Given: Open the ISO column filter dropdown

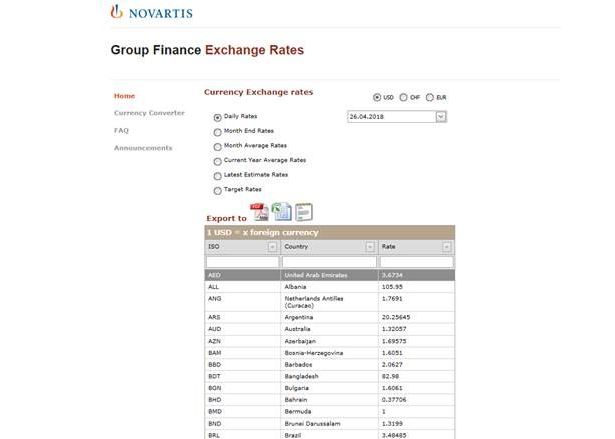Looking at the screenshot, I should click(272, 247).
